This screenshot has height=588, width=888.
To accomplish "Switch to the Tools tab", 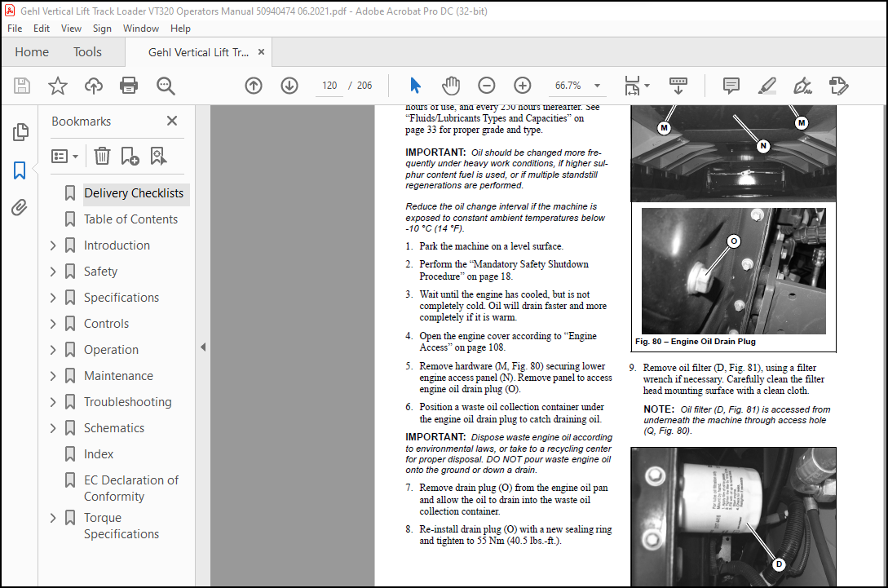I will click(87, 52).
